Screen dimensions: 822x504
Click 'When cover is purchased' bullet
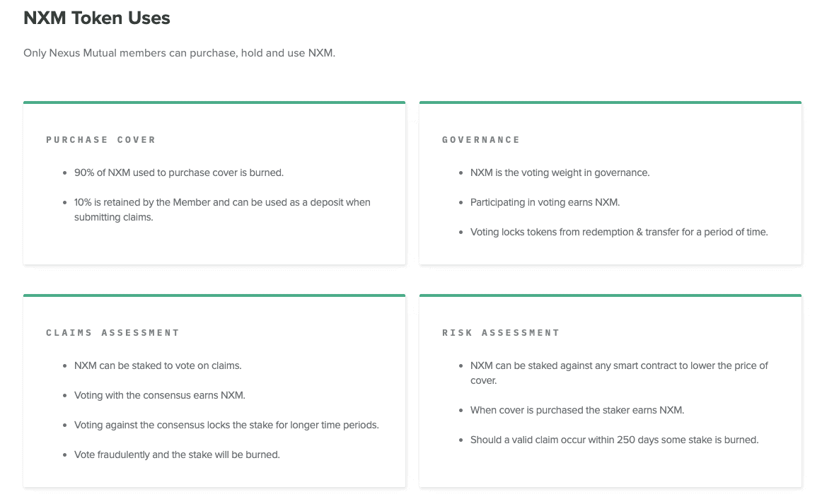[x=577, y=410]
